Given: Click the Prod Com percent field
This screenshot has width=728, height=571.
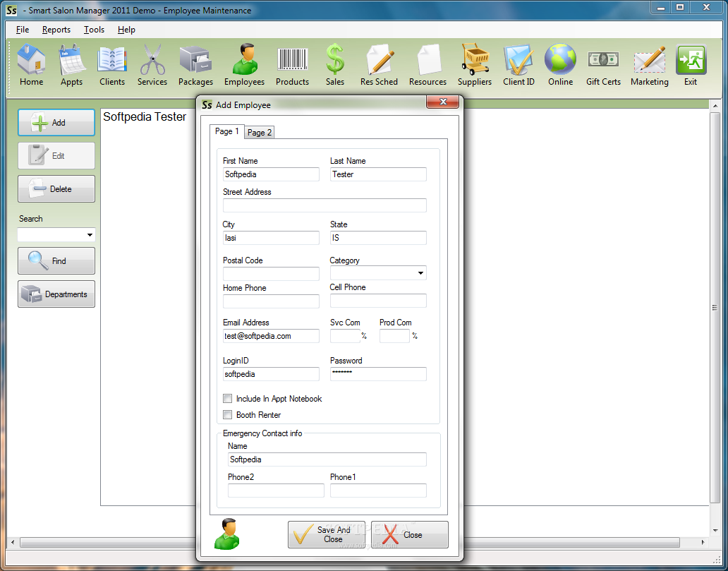Looking at the screenshot, I should tap(394, 336).
